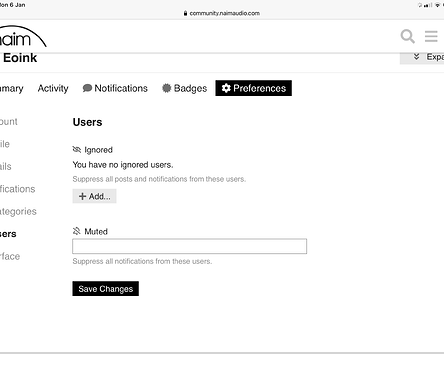Click the Users section heading
The image size is (444, 375).
click(87, 122)
